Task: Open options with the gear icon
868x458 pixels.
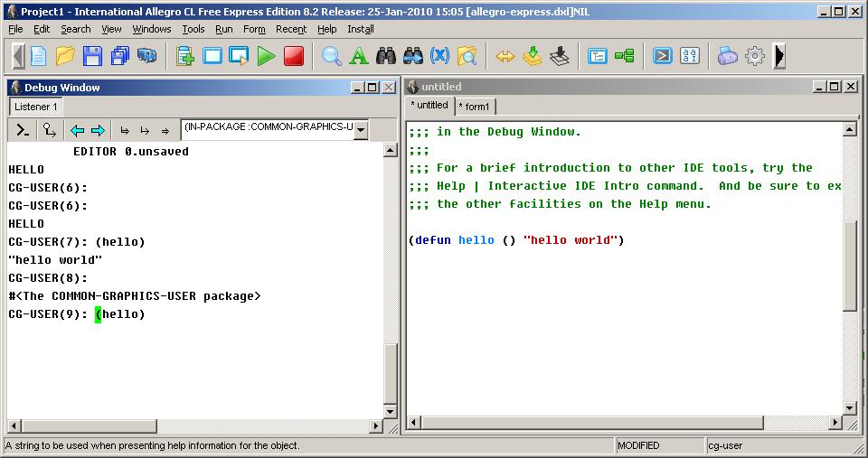Action: coord(755,56)
